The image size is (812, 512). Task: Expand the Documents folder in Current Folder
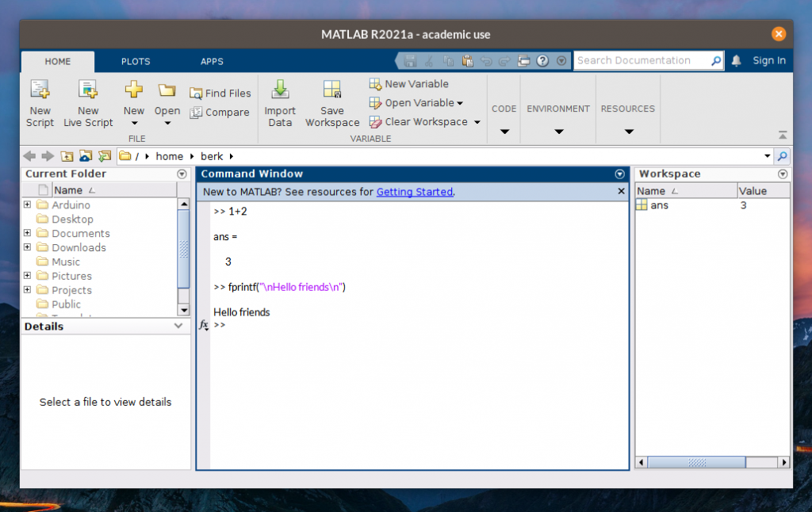pyautogui.click(x=28, y=233)
